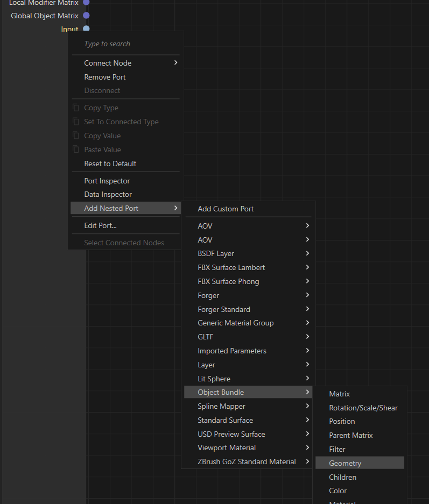This screenshot has height=504, width=429.
Task: Choose Remove Port from the menu
Action: click(126, 77)
